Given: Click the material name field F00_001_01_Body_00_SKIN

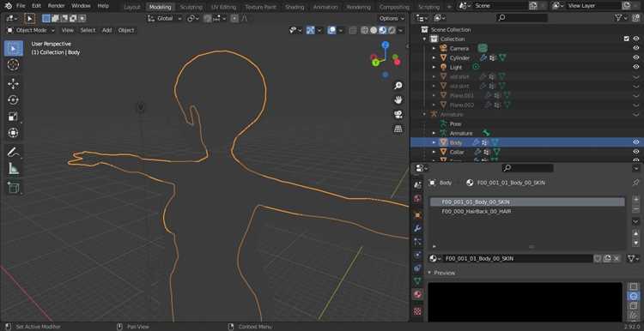Looking at the screenshot, I should click(518, 258).
